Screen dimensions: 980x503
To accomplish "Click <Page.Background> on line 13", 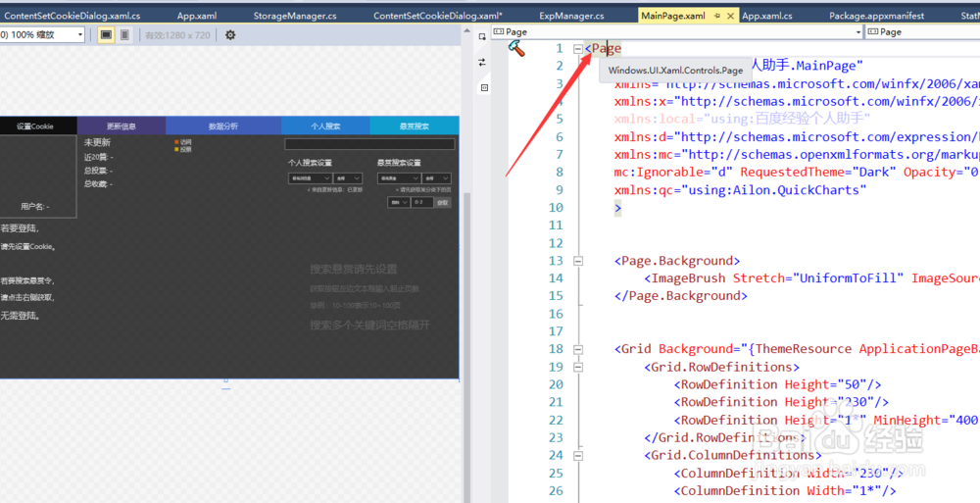I will coord(677,261).
